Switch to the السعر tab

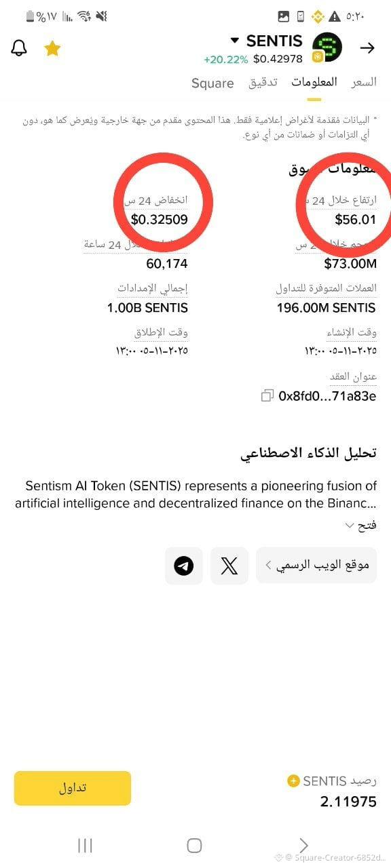(x=364, y=82)
